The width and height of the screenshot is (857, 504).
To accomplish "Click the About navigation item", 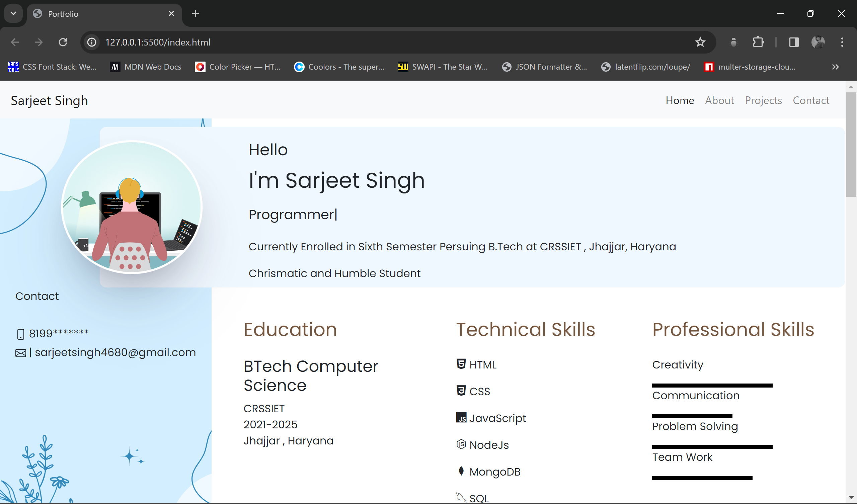I will [720, 100].
